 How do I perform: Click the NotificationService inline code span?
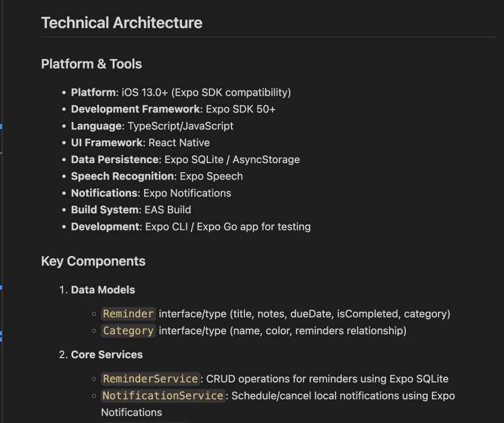[x=163, y=396]
